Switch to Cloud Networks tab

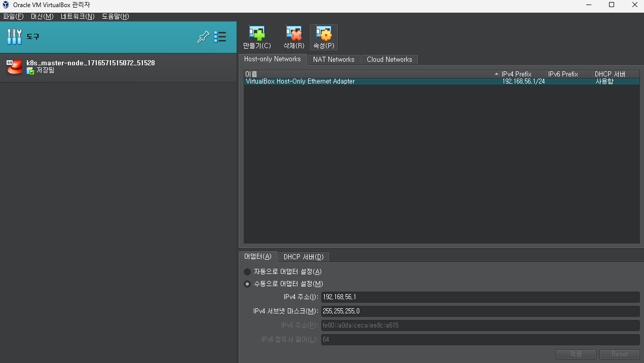point(390,60)
